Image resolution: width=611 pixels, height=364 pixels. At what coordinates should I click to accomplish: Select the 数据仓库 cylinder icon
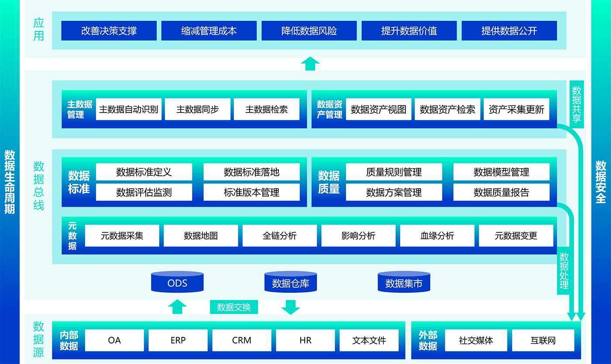coord(291,282)
